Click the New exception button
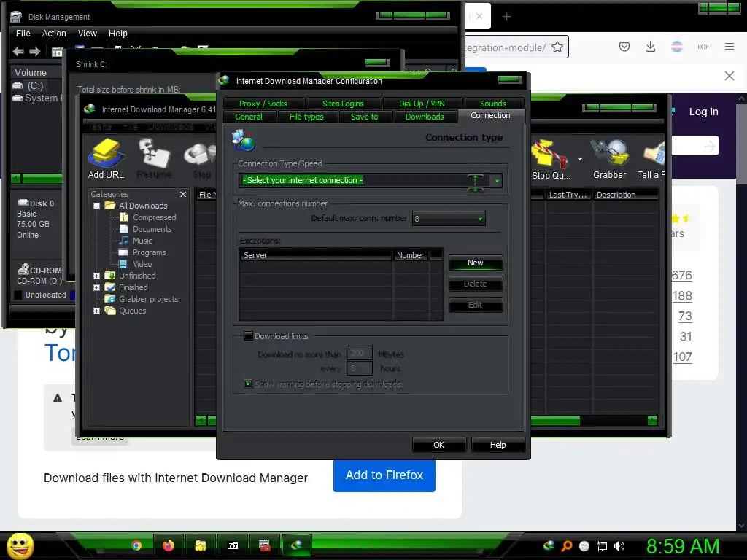The width and height of the screenshot is (747, 560). tap(476, 262)
